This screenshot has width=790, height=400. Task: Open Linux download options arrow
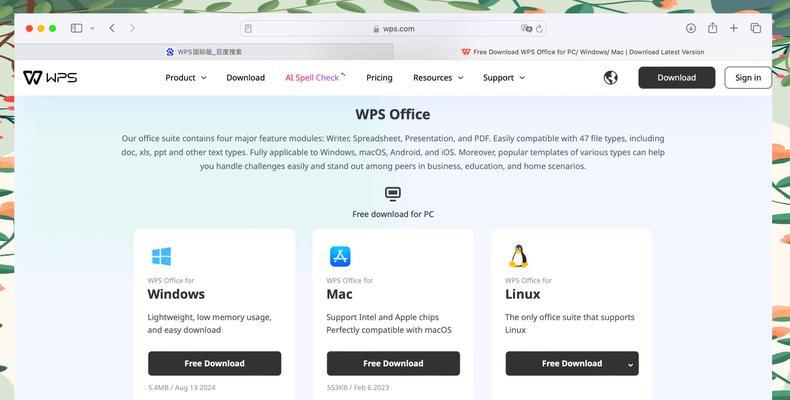[630, 364]
